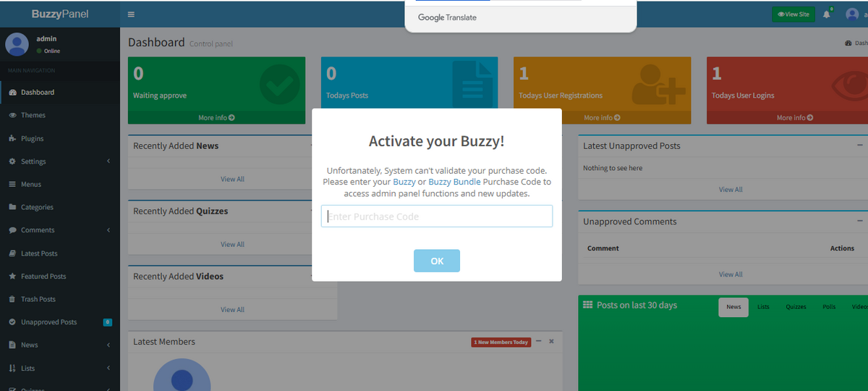Click the Dashboard gauge icon in sidebar
Screen dimensions: 868x391
click(12, 92)
